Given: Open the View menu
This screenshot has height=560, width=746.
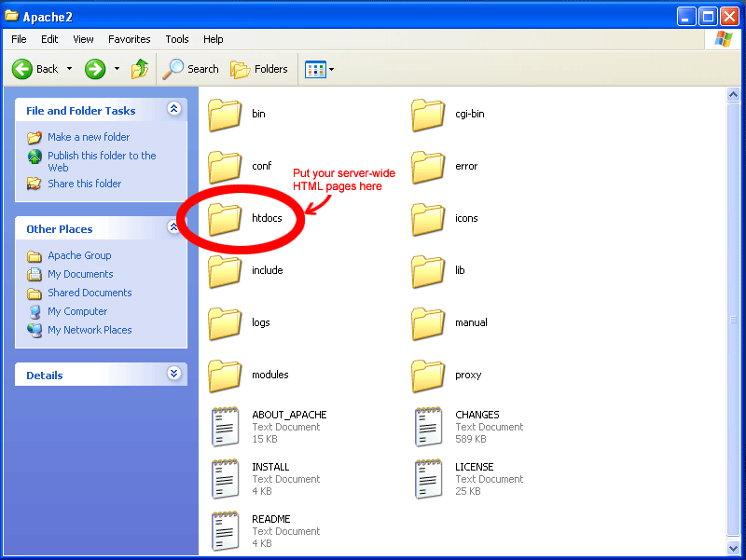Looking at the screenshot, I should coord(83,39).
